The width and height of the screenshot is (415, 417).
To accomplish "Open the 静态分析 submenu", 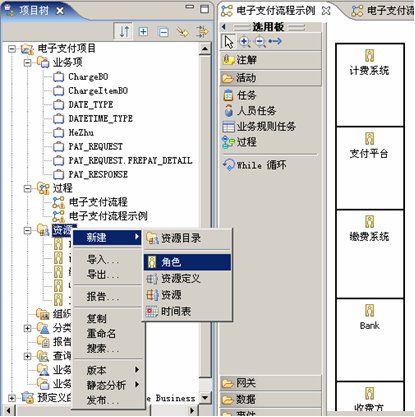I will (x=107, y=385).
